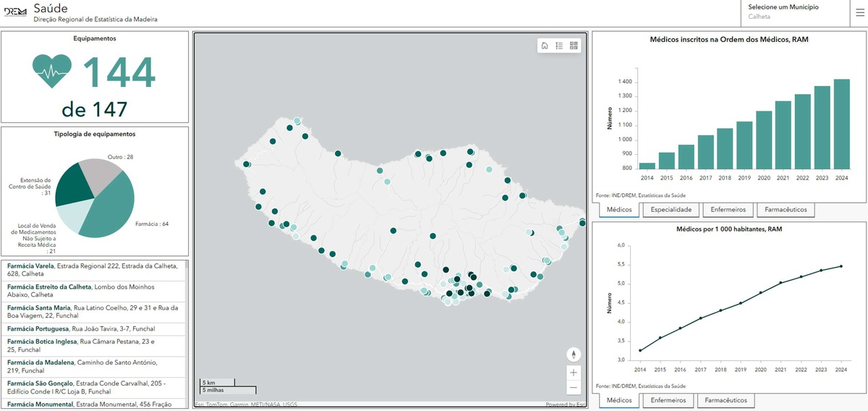This screenshot has height=411, width=868.
Task: Open the hamburger menu in the header
Action: click(859, 12)
